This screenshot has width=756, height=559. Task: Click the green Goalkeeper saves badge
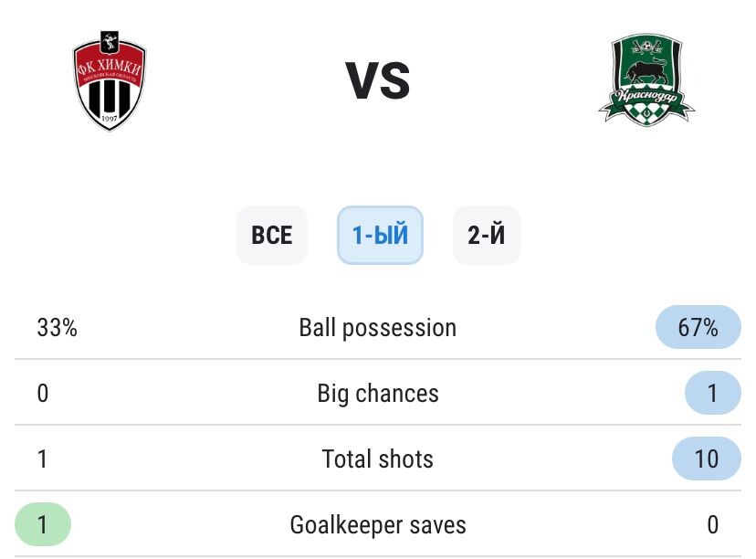point(43,524)
